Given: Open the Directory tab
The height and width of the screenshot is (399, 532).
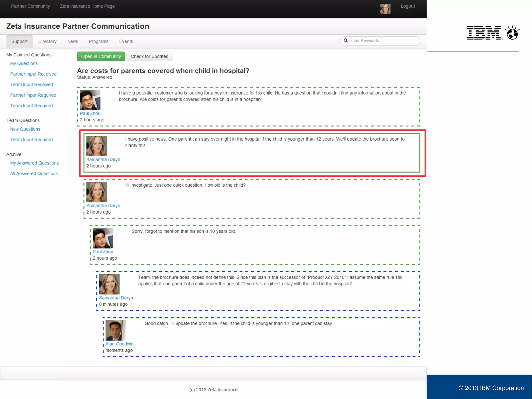Looking at the screenshot, I should (47, 41).
